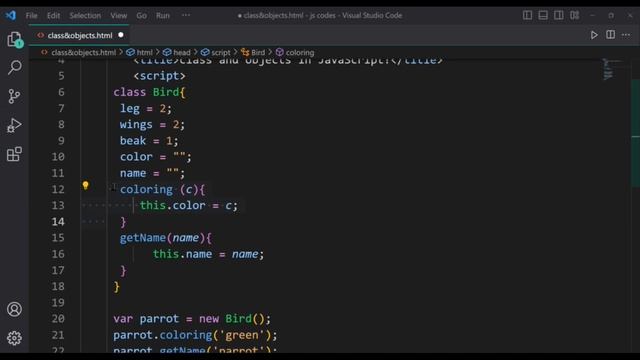640x360 pixels.
Task: Open the Manage gear icon
Action: 14,338
